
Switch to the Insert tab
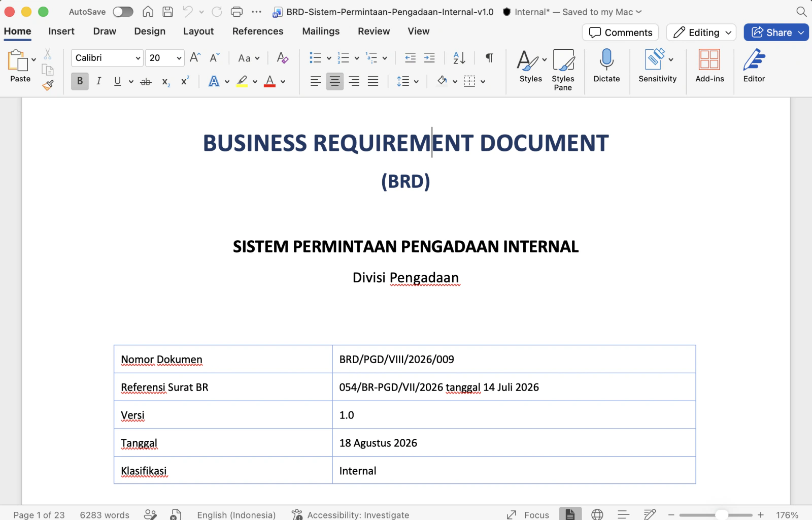[x=61, y=31]
